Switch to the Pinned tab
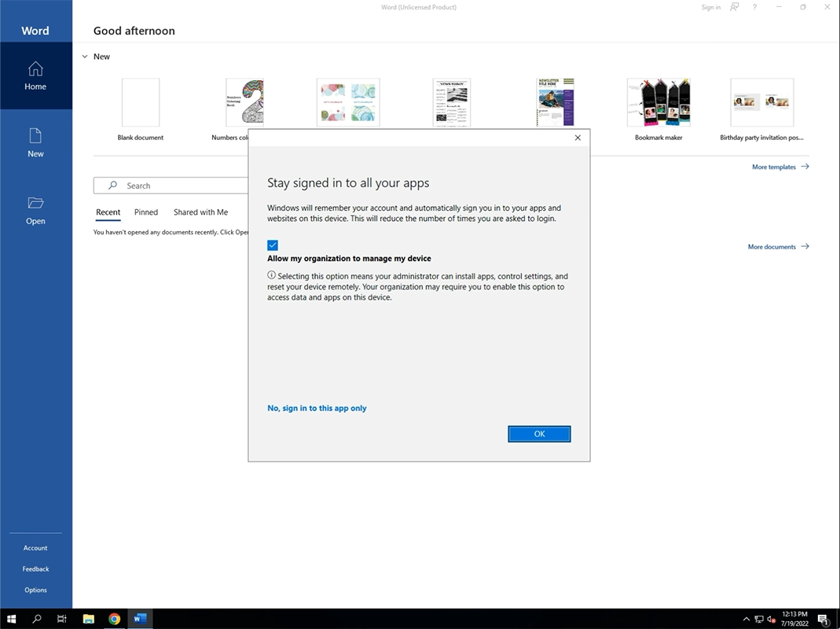840x629 pixels. point(146,212)
